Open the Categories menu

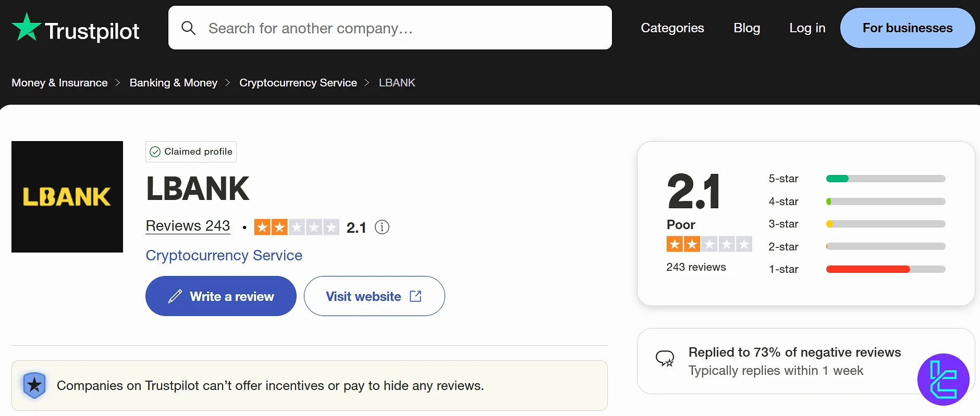[672, 28]
